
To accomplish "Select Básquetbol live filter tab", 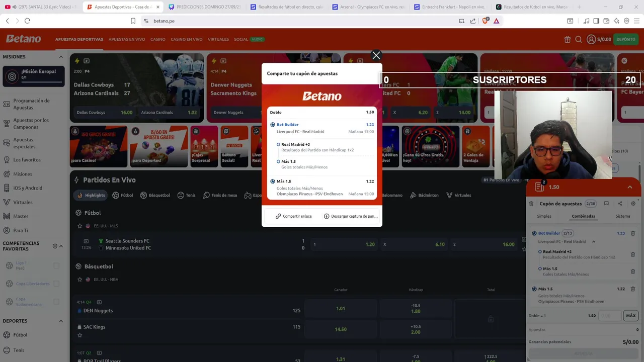I will tap(155, 195).
